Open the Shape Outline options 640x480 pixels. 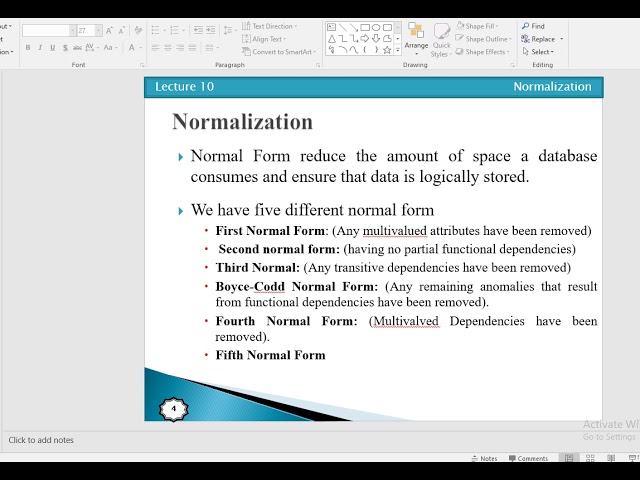(x=483, y=39)
